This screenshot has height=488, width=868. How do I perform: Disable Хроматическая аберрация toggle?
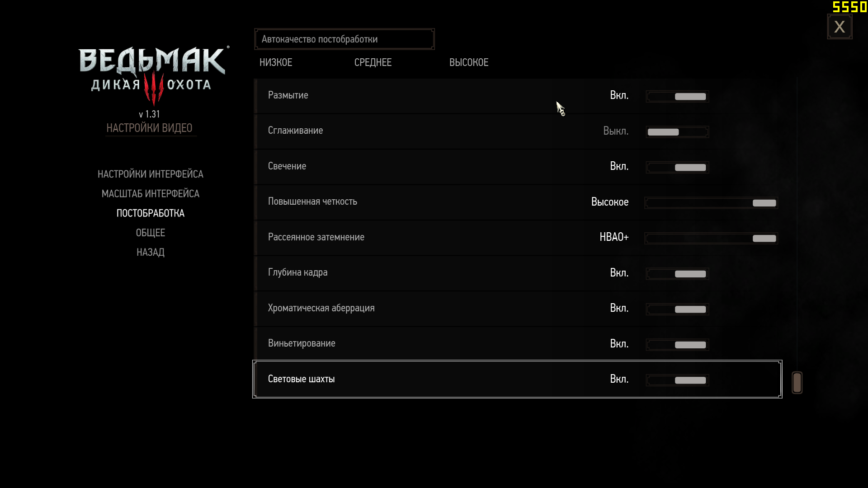point(677,309)
